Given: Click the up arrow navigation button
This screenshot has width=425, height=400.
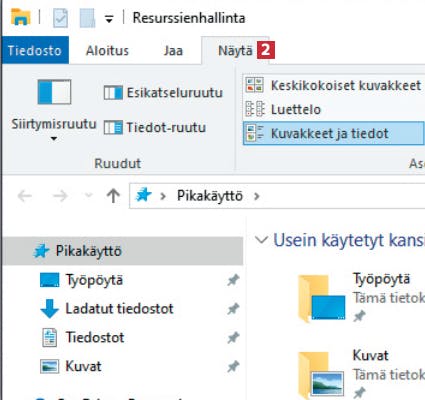Looking at the screenshot, I should click(113, 196).
